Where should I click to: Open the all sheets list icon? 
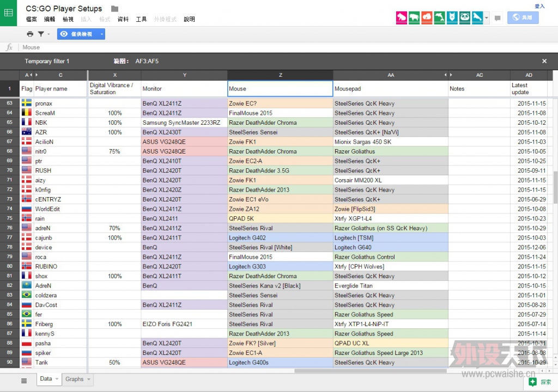24,381
